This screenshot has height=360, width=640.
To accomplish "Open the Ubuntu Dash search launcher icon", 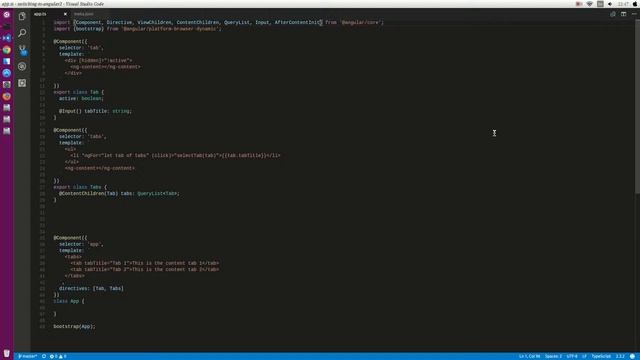I will [x=7, y=14].
